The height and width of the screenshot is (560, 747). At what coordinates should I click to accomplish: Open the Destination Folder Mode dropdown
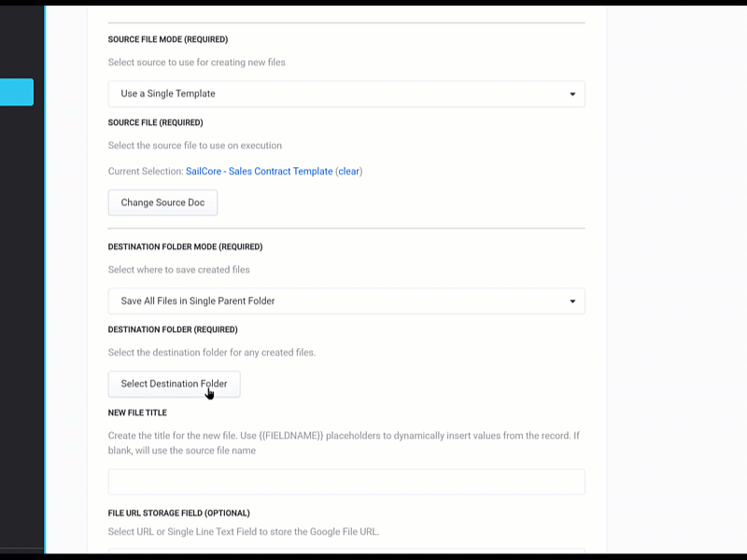pos(345,301)
